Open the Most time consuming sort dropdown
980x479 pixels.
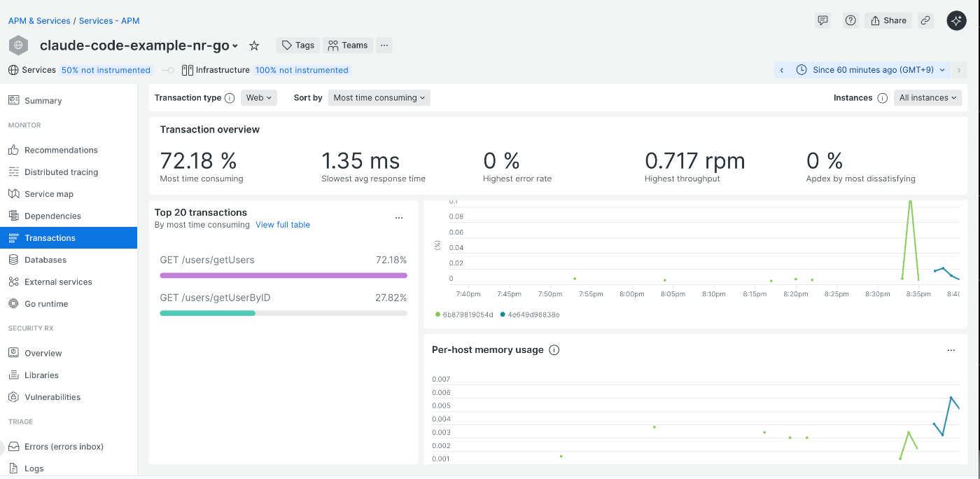379,98
